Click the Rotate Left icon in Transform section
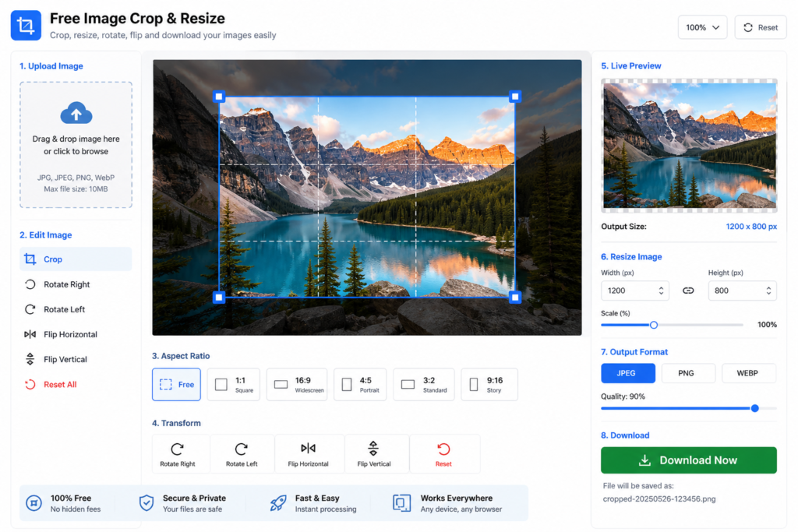Image resolution: width=798 pixels, height=532 pixels. click(242, 449)
